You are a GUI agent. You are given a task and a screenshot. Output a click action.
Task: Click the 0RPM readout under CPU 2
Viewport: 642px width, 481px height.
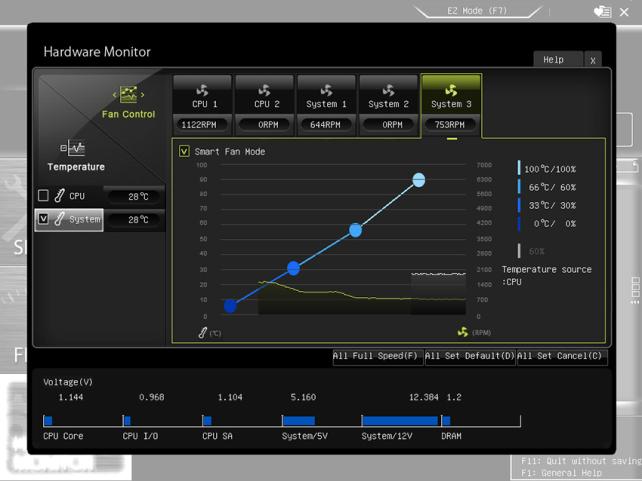tap(265, 124)
